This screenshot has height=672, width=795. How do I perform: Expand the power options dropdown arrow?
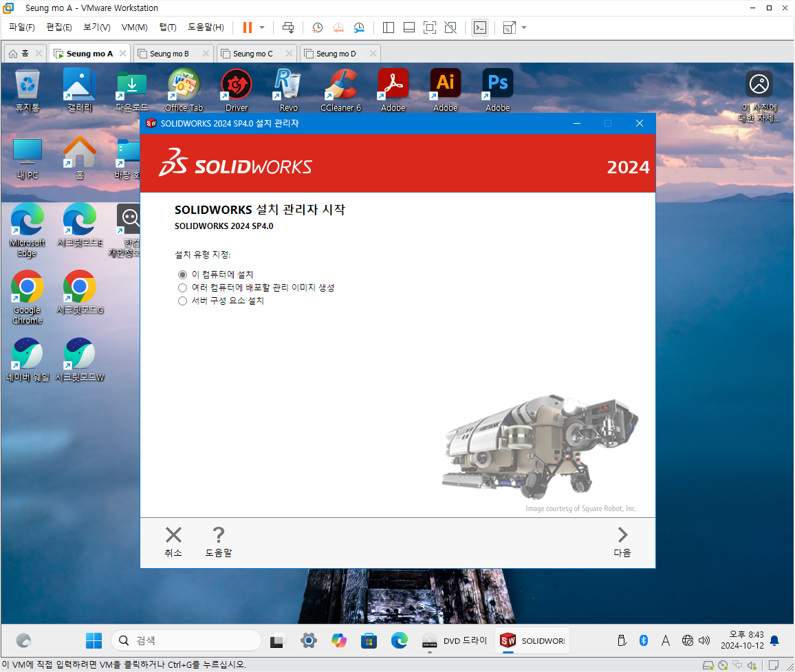click(262, 28)
